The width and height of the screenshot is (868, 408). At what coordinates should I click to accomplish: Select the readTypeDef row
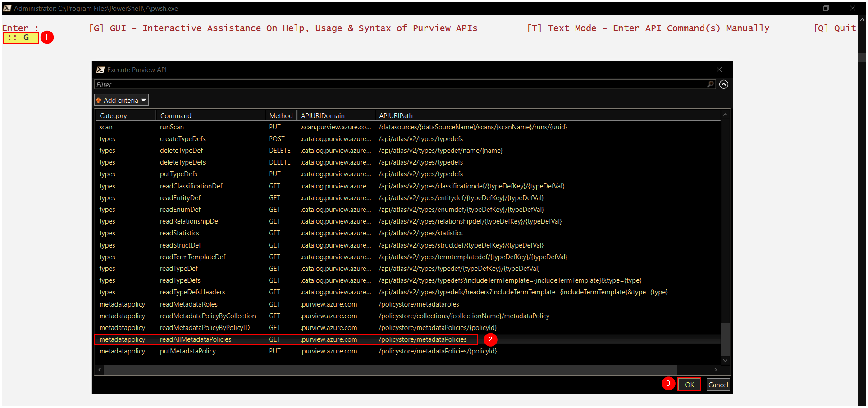tap(407, 269)
